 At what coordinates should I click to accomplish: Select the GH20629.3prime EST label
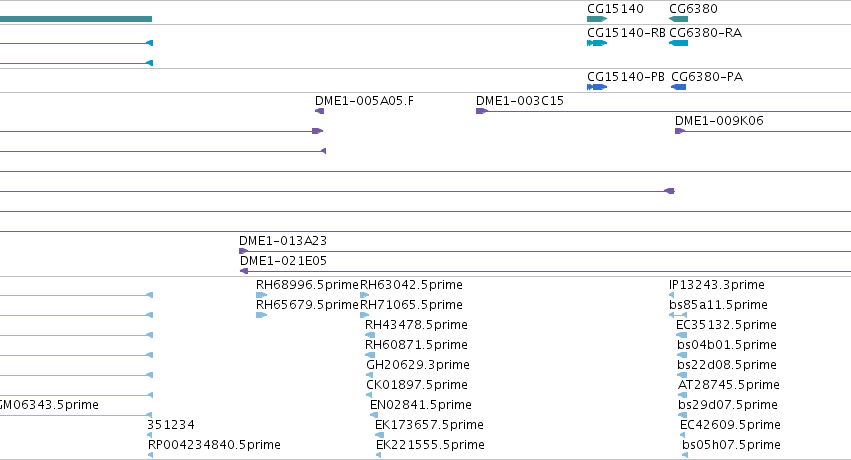[x=418, y=365]
